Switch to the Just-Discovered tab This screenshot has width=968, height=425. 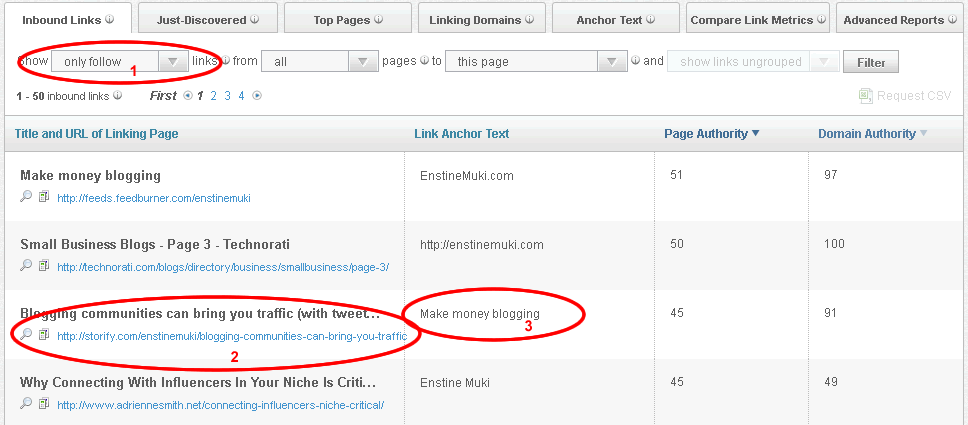(x=207, y=19)
